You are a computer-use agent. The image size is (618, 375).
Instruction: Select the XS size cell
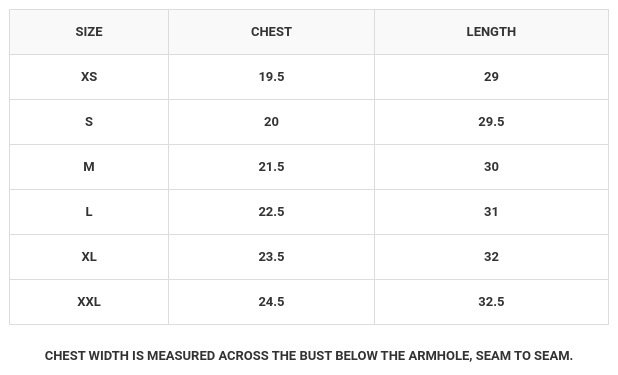(89, 77)
